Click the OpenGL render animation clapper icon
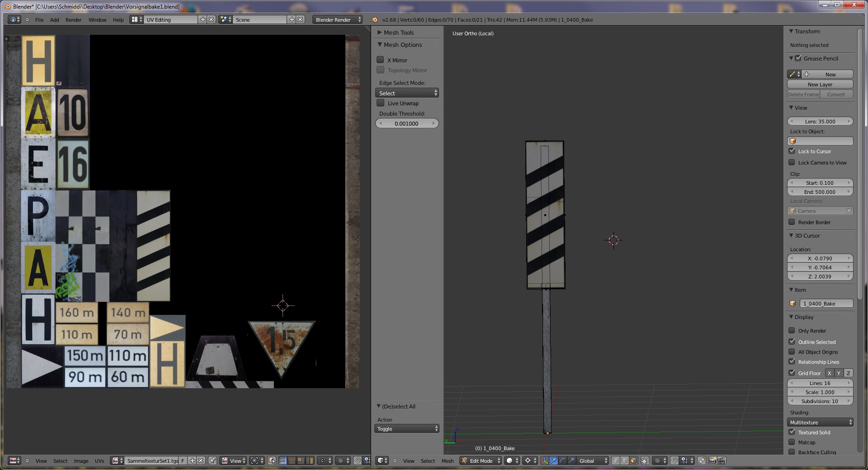Screen dimensions: 868x470 tap(722, 461)
